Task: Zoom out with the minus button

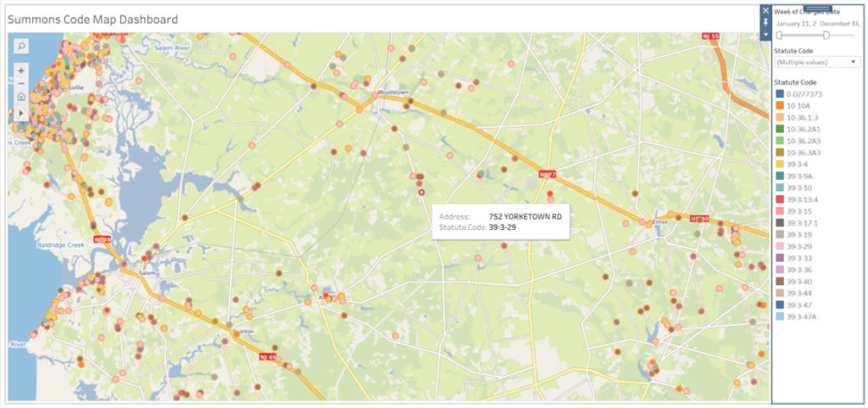Action: pos(20,83)
